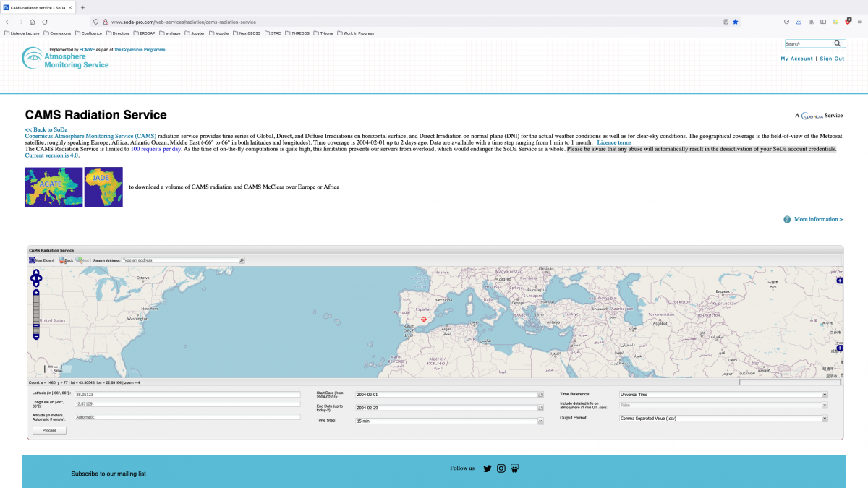Select the CAMS radiation service browser tab

pos(38,7)
